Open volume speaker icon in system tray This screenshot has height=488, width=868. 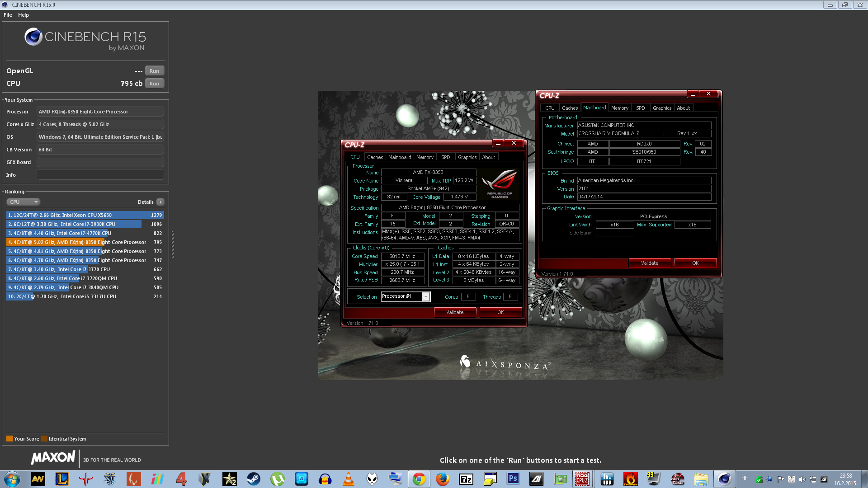[x=802, y=479]
